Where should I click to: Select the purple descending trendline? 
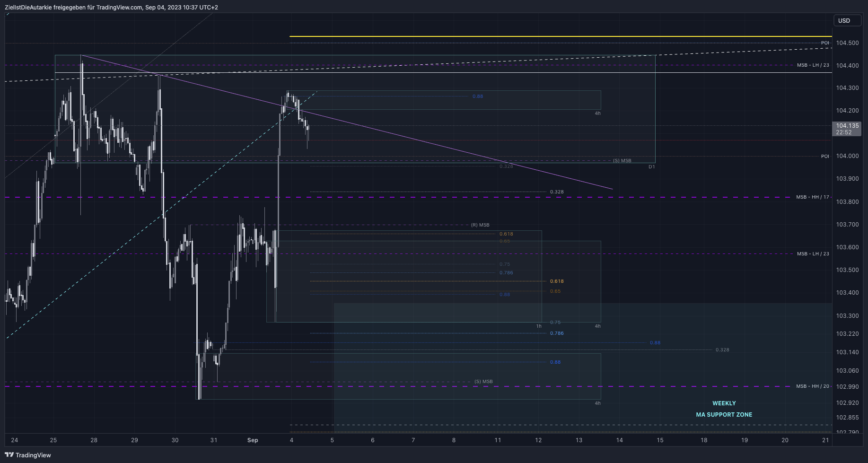coord(346,122)
